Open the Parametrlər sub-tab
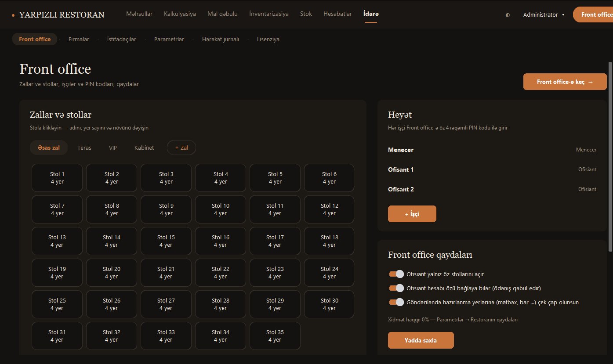The width and height of the screenshot is (613, 364). tap(169, 40)
